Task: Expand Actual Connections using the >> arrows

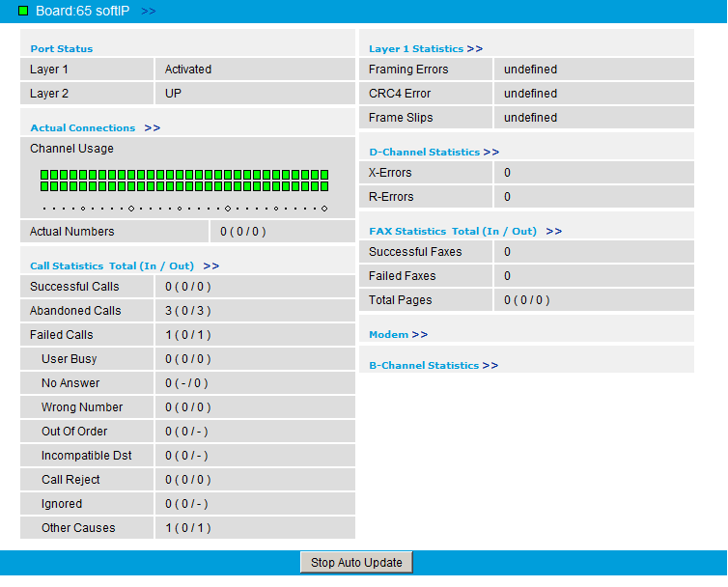Action: coord(152,127)
